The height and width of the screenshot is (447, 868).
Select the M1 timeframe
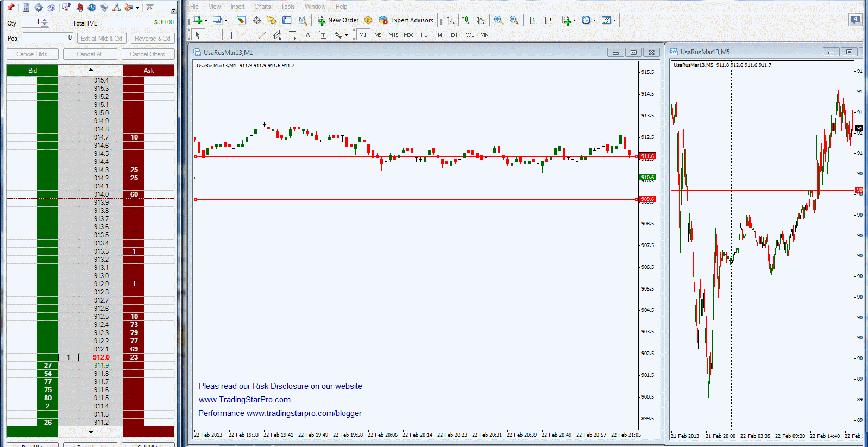click(363, 35)
